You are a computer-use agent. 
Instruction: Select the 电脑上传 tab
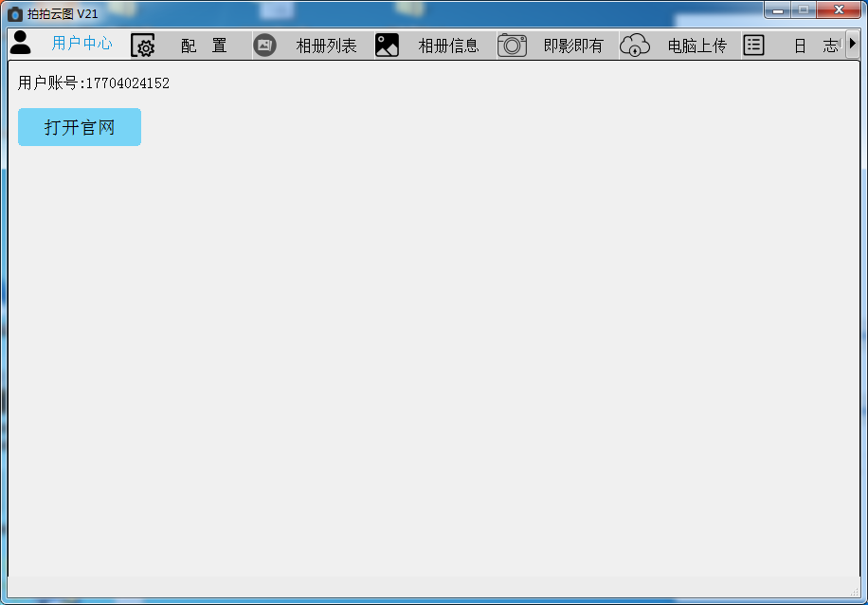(696, 45)
